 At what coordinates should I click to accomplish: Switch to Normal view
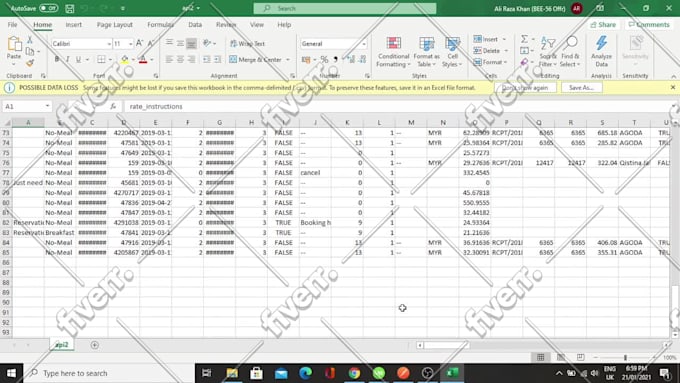pos(540,357)
